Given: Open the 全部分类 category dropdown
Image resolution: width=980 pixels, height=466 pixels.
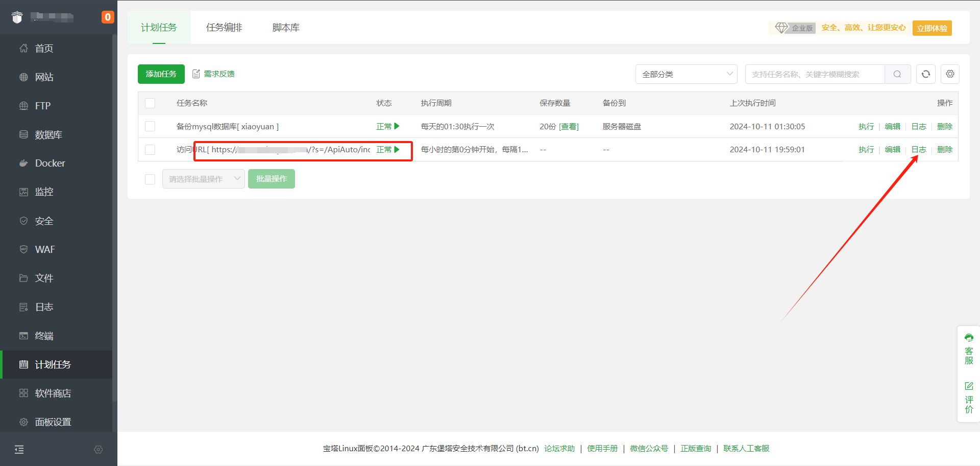Looking at the screenshot, I should [x=686, y=74].
